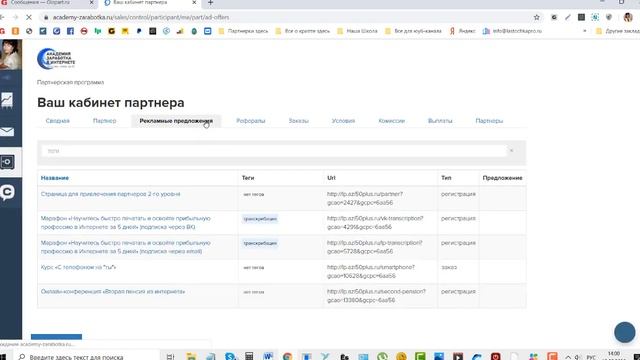Click the Академия заработка logo
The image size is (640, 360).
click(56, 58)
